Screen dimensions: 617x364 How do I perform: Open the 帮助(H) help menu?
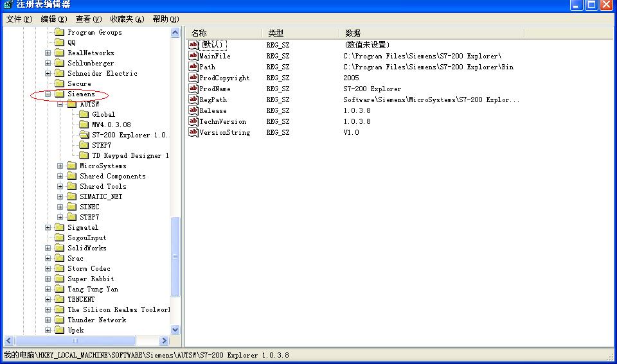[x=166, y=19]
